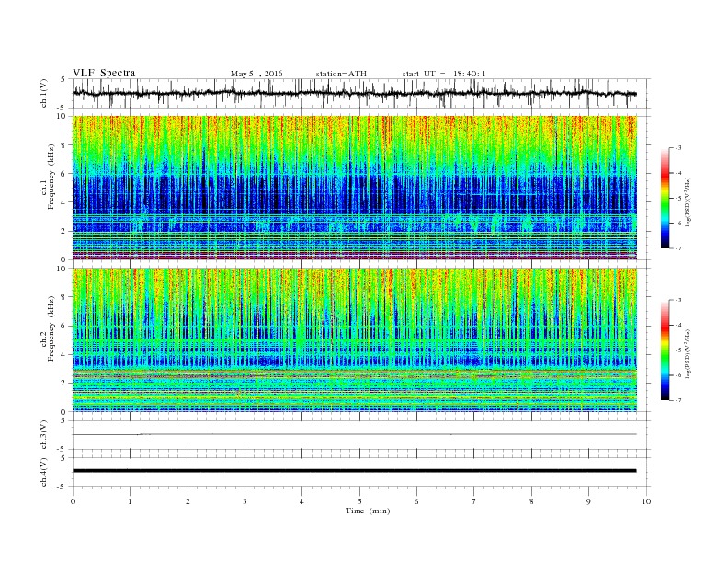This screenshot has width=728, height=563.
Task: Click the "9" tick on the Time axis
Action: click(x=588, y=501)
